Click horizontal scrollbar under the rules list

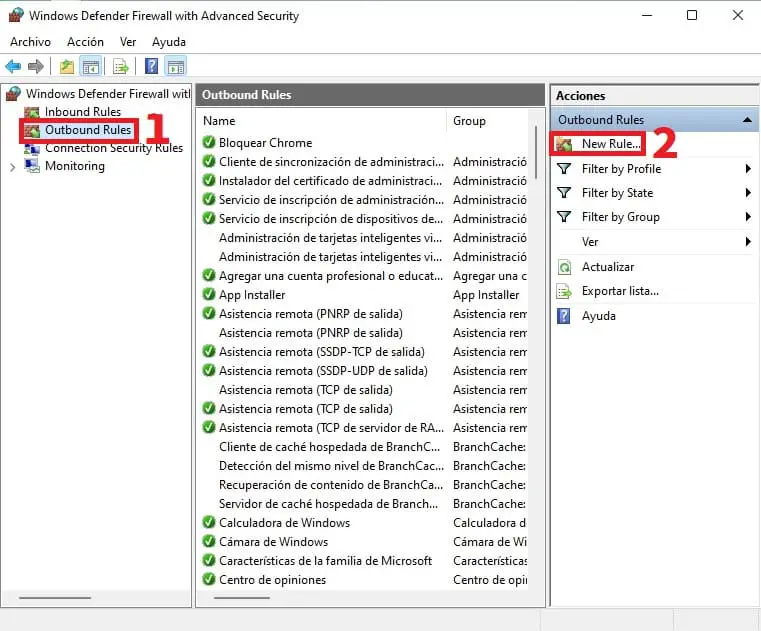coord(241,598)
